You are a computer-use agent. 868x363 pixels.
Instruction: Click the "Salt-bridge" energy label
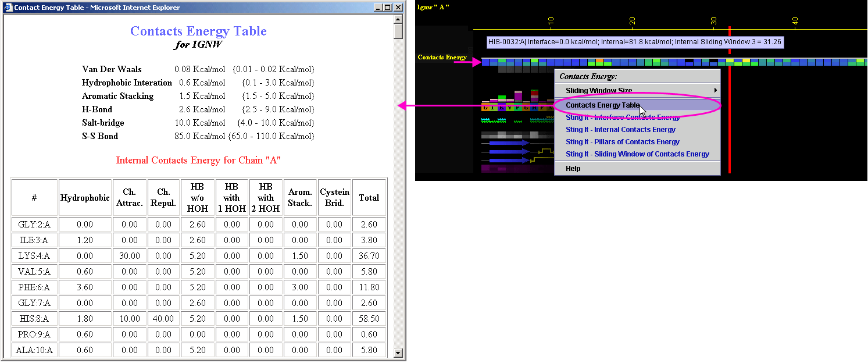(103, 123)
